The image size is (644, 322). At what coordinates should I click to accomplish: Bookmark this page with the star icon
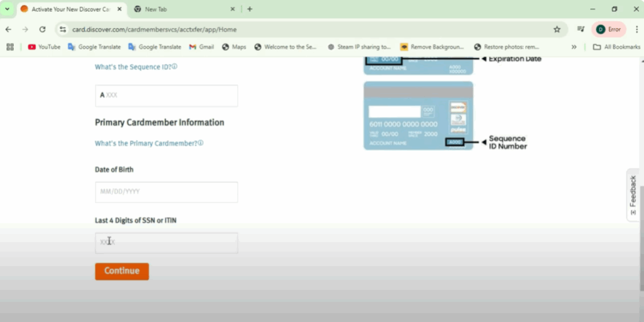(x=557, y=30)
